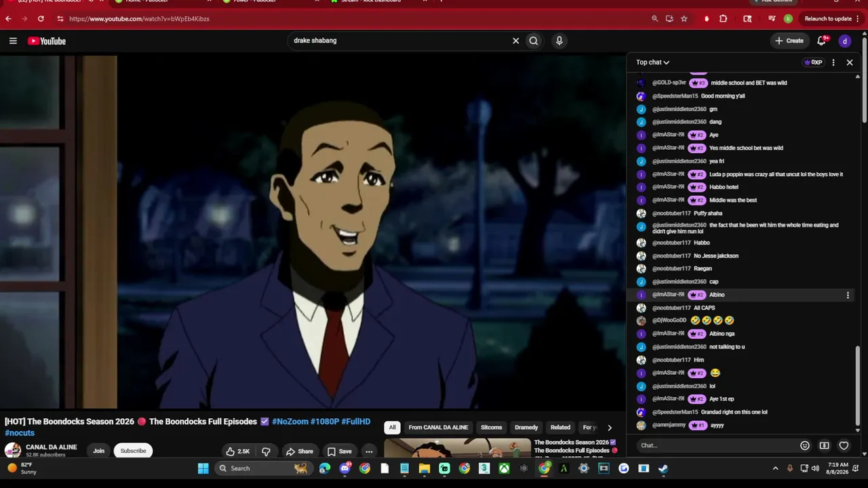Click the Create button
The width and height of the screenshot is (868, 488).
click(x=789, y=41)
